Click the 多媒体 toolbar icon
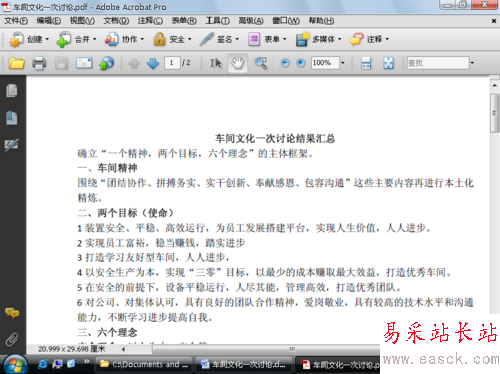This screenshot has width=500, height=374. point(302,39)
